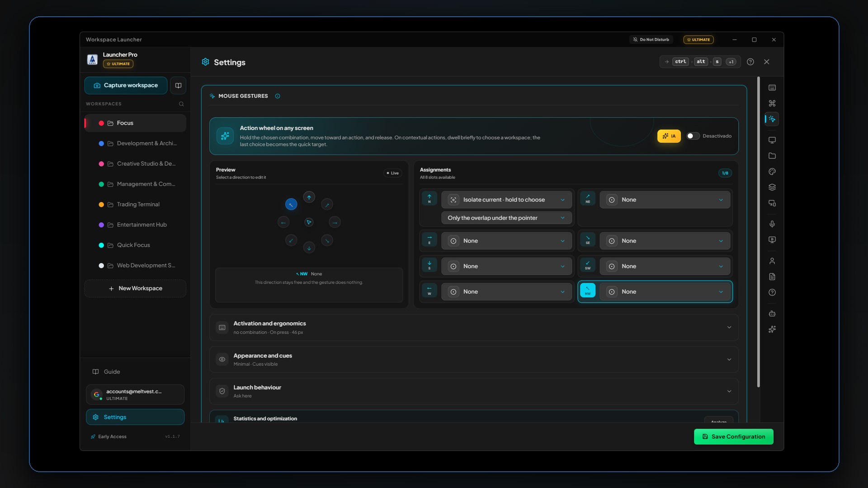Open Trading Terminal workspace

coord(135,205)
